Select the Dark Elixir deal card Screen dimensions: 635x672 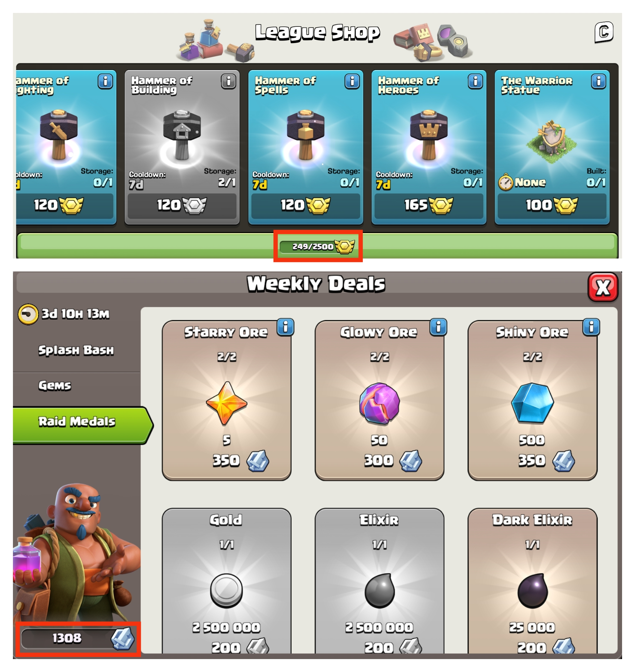[x=532, y=581]
